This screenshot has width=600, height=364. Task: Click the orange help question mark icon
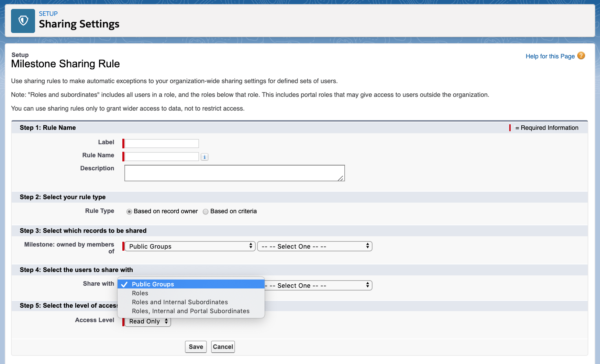[x=581, y=56]
